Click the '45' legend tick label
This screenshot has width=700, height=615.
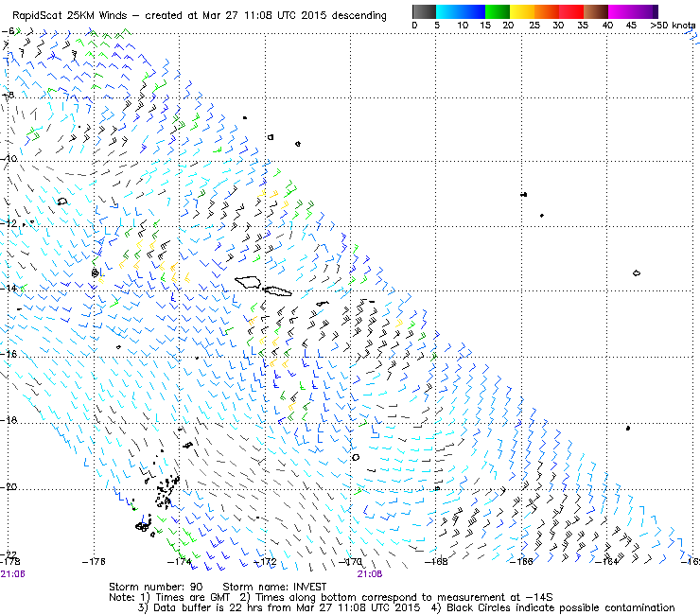click(630, 26)
